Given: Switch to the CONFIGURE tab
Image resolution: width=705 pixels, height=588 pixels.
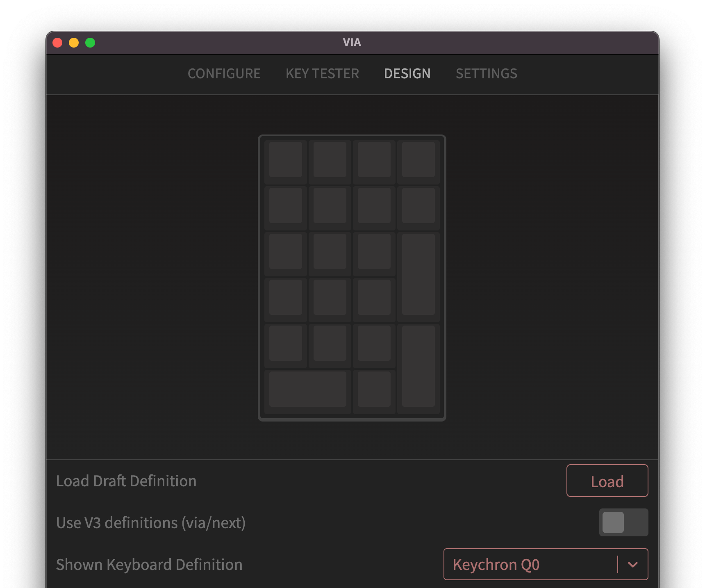Looking at the screenshot, I should pos(224,74).
